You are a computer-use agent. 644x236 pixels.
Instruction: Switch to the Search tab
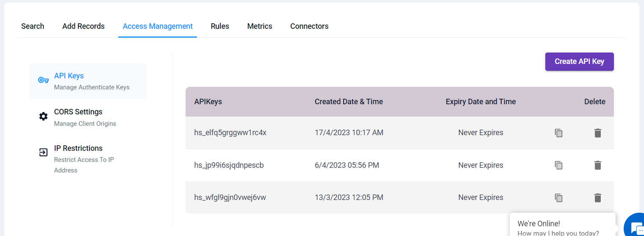click(33, 26)
